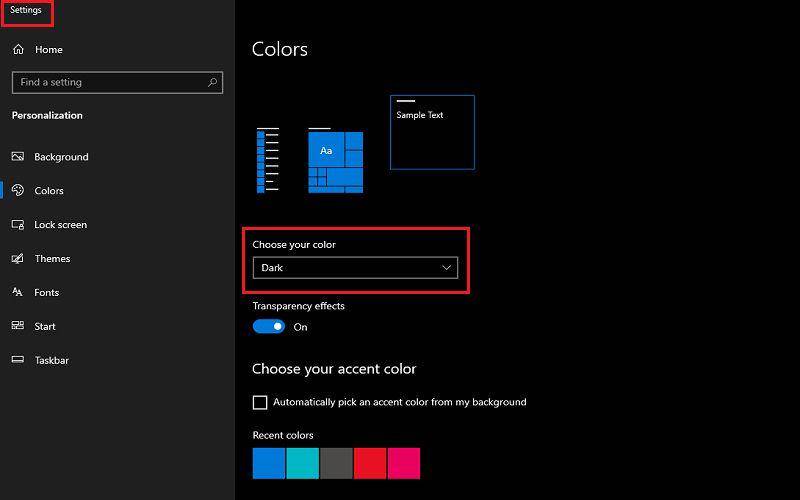
Task: Open the Choose your color dropdown
Action: (x=356, y=267)
